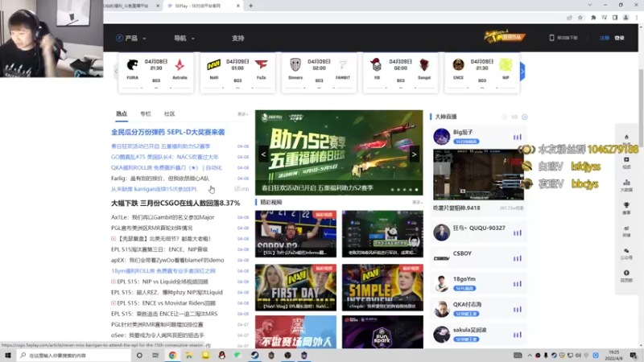This screenshot has width=644, height=362.
Task: Go to next page of 大神直播
Action: [525, 117]
